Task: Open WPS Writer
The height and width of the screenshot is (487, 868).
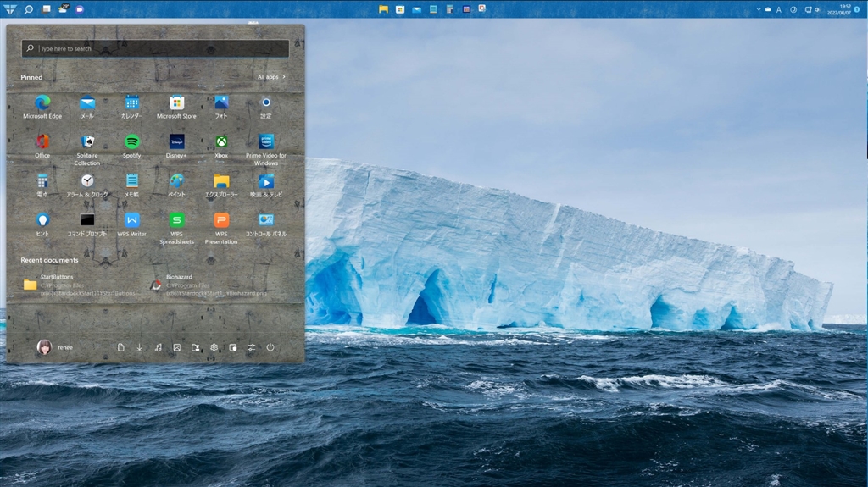Action: (x=131, y=220)
